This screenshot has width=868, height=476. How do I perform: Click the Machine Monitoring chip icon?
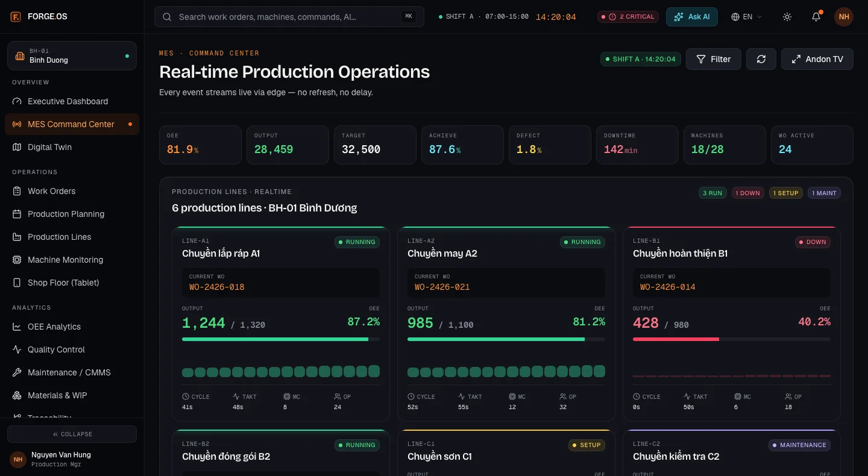pyautogui.click(x=17, y=260)
